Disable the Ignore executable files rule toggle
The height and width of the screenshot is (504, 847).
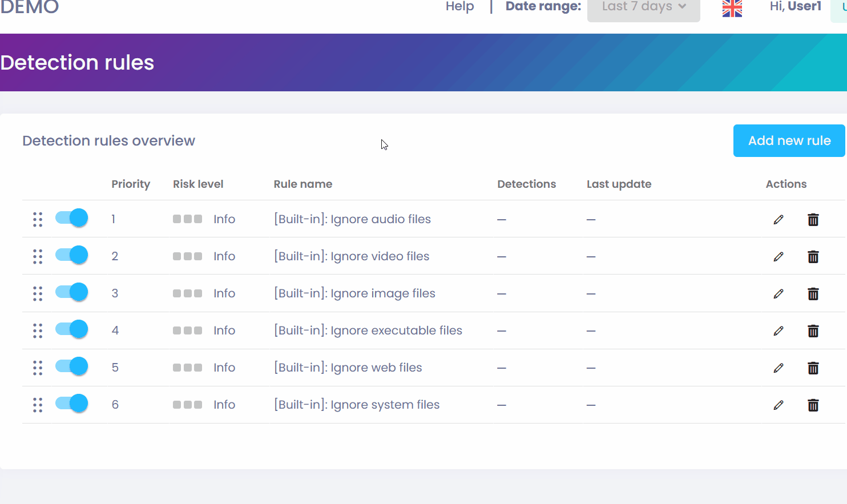coord(71,329)
